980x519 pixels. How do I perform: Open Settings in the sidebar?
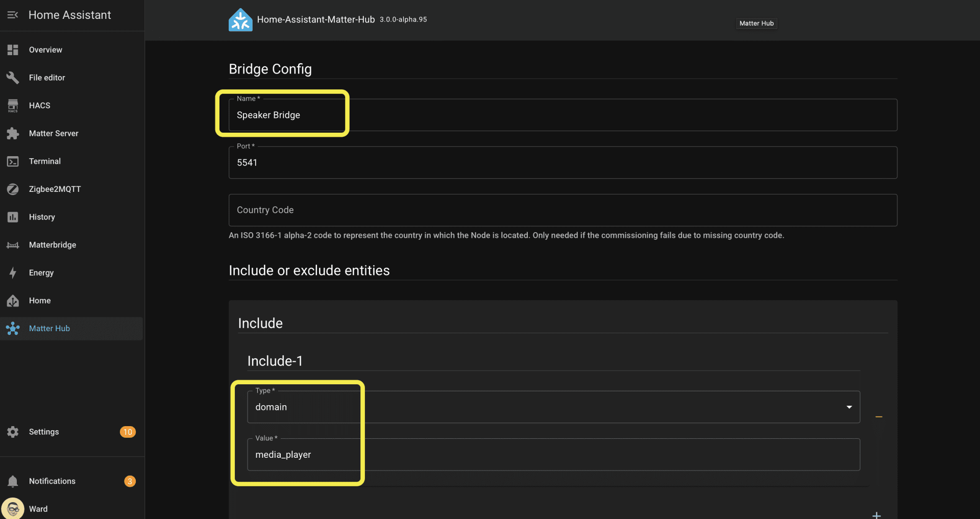click(x=44, y=432)
